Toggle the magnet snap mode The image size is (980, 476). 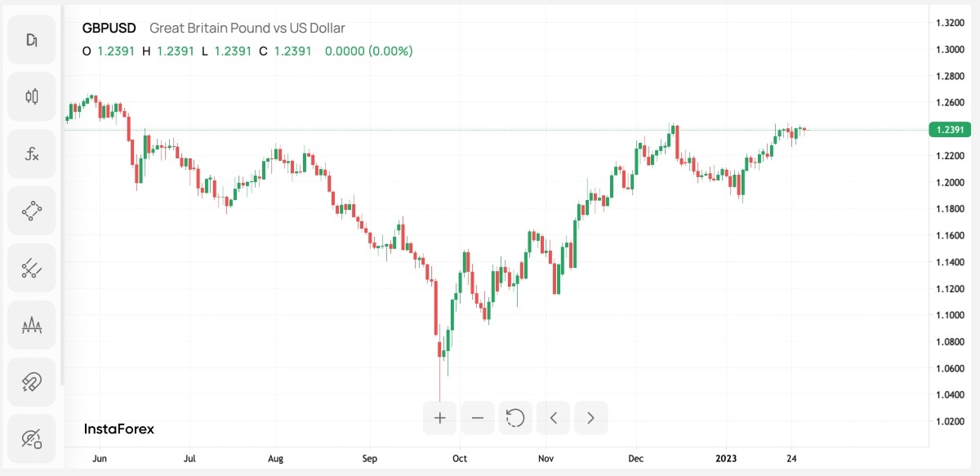(32, 382)
